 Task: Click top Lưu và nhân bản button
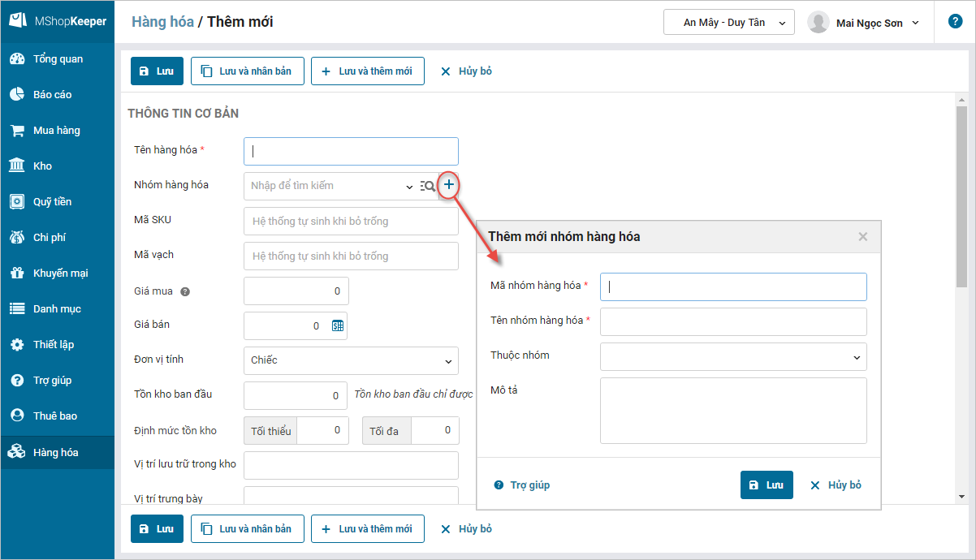click(x=247, y=71)
